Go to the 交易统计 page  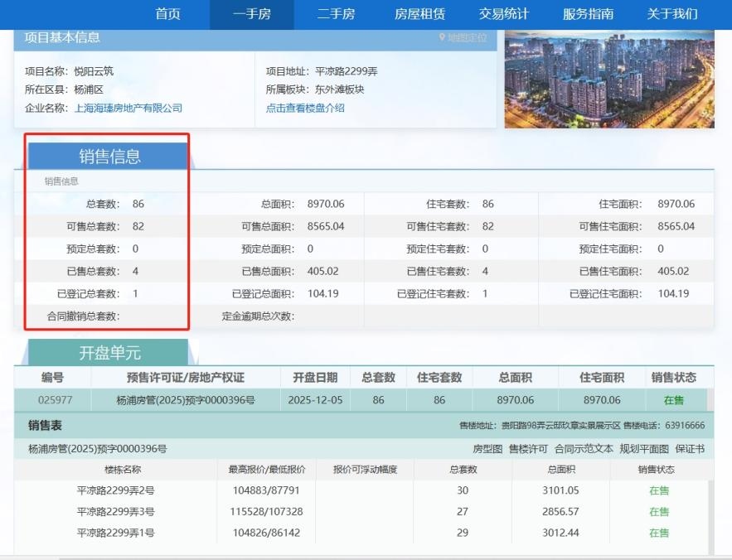tap(506, 14)
